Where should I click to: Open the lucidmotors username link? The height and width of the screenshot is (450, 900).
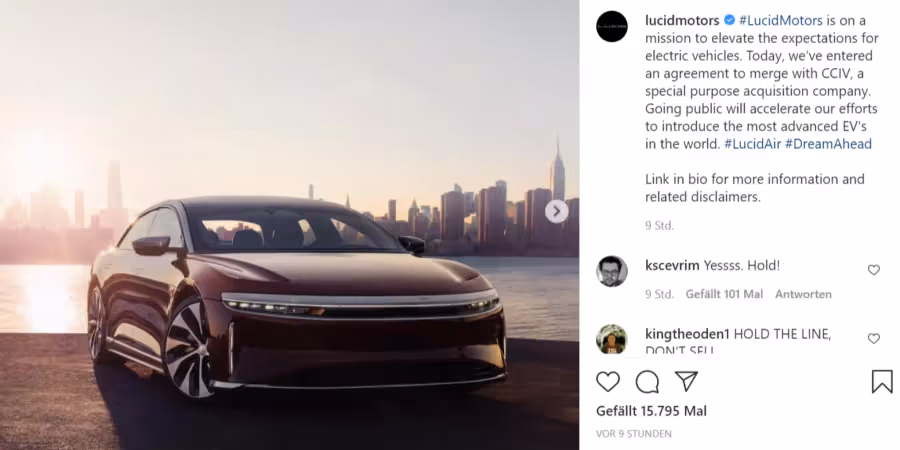pyautogui.click(x=682, y=21)
